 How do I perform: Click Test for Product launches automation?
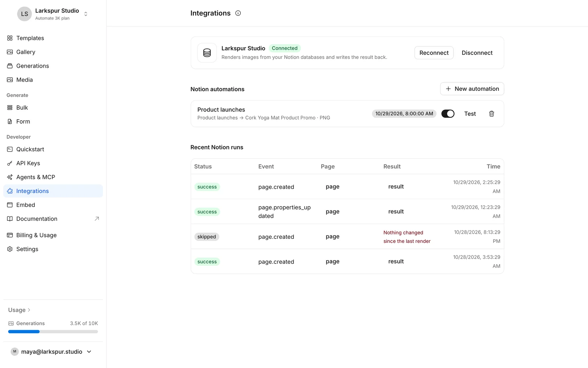470,114
